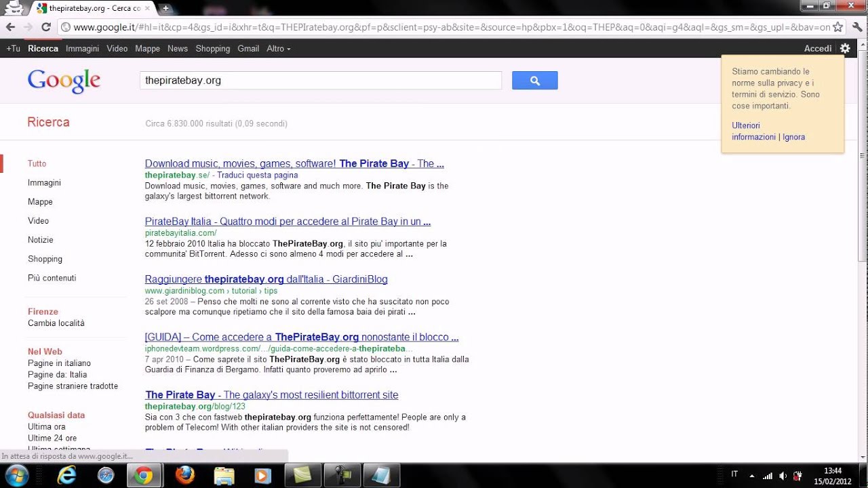Viewport: 868px width, 488px height.
Task: Filter results by Mappe in sidebar
Action: pos(40,201)
